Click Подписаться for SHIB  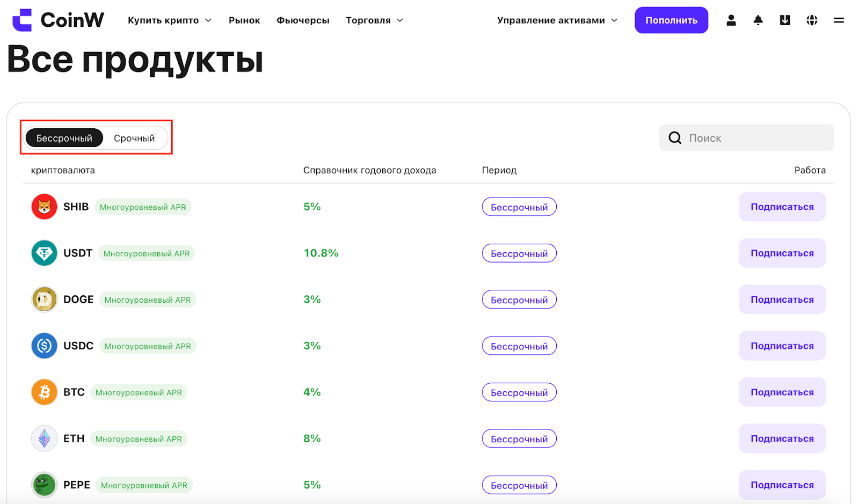[782, 207]
